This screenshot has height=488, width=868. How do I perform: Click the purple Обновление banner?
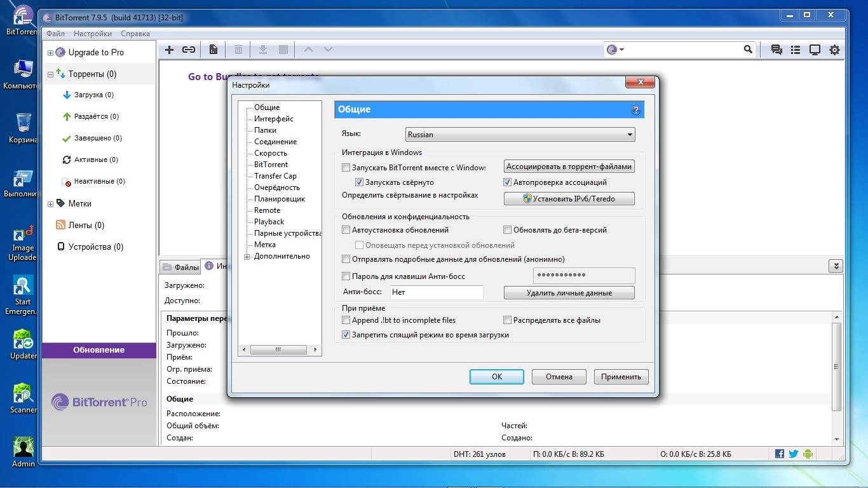point(99,350)
